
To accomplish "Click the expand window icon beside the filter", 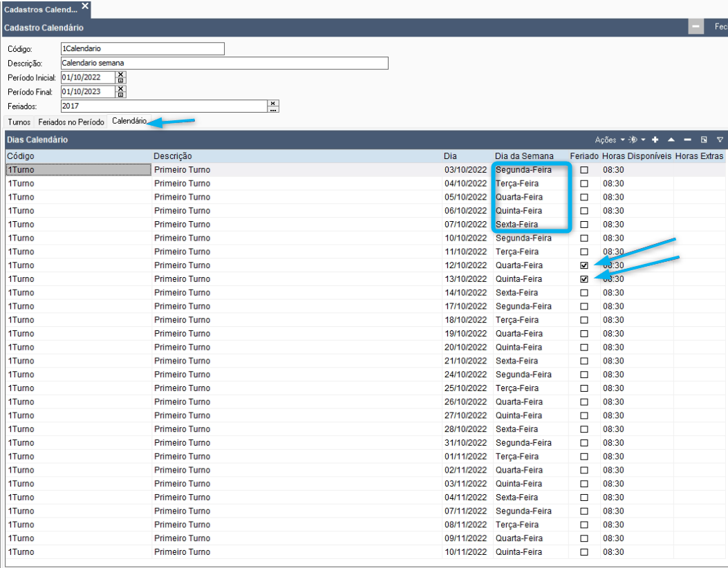I will pos(704,140).
